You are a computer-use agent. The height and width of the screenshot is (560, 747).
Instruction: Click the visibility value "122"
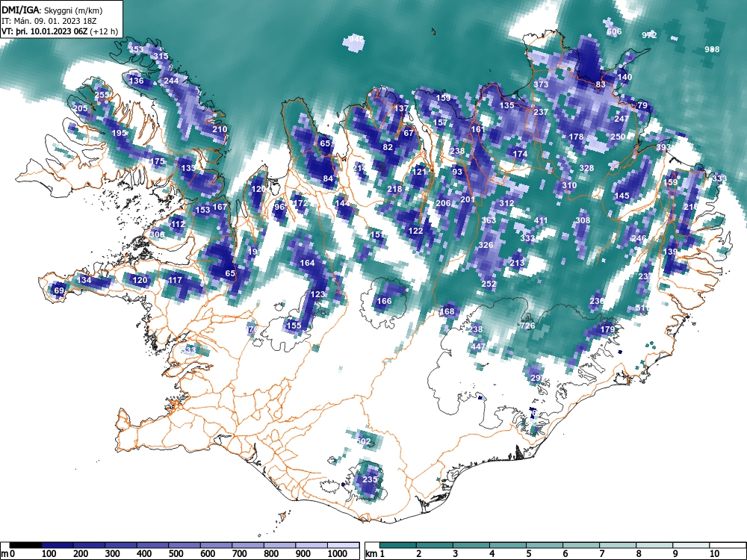[415, 231]
